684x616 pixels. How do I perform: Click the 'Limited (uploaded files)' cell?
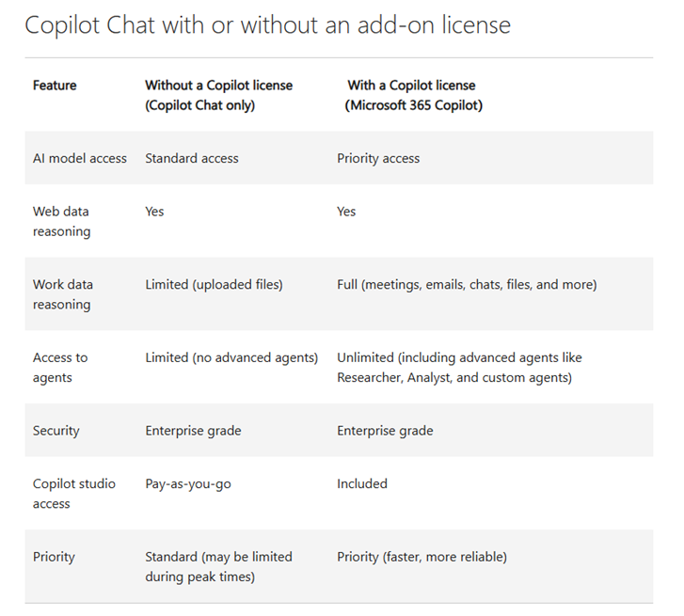click(x=214, y=284)
